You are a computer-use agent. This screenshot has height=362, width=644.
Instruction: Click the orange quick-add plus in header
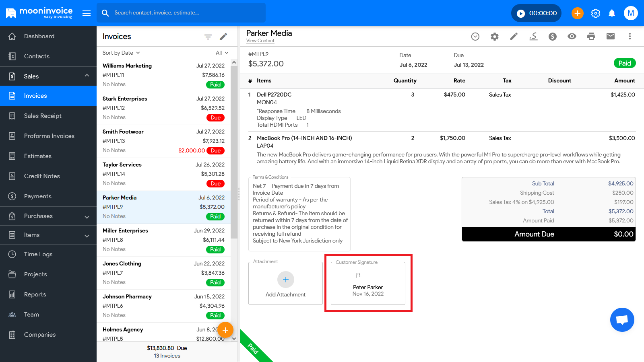click(577, 13)
